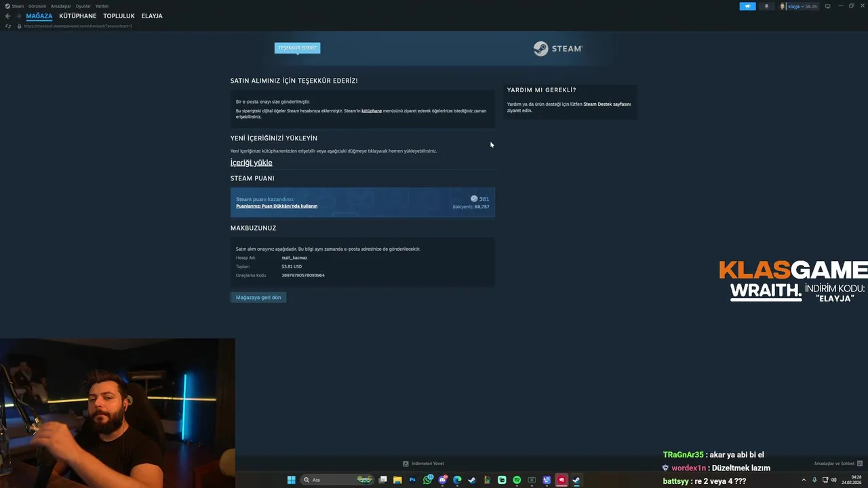This screenshot has width=868, height=488.
Task: Open the Windows Start menu
Action: [x=291, y=480]
